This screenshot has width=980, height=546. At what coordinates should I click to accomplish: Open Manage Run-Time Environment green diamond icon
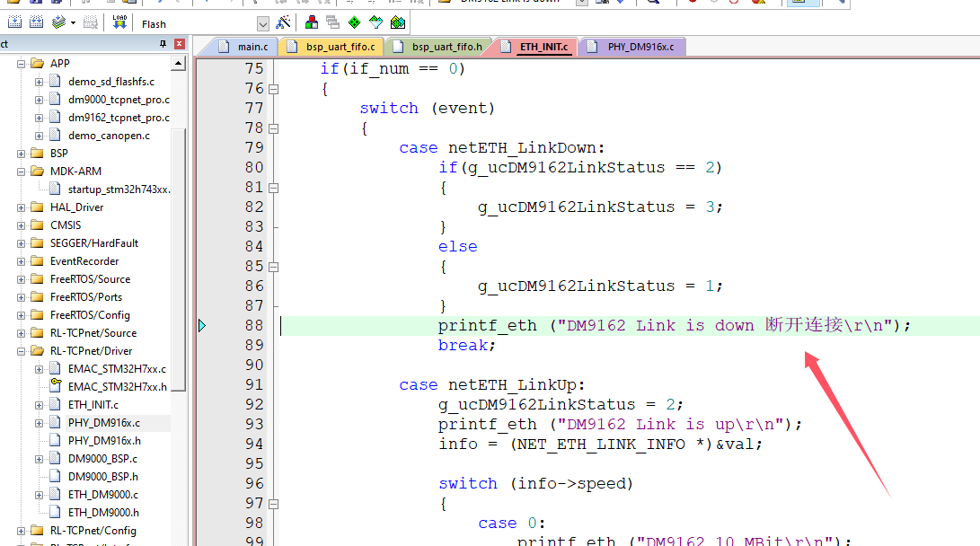(355, 23)
